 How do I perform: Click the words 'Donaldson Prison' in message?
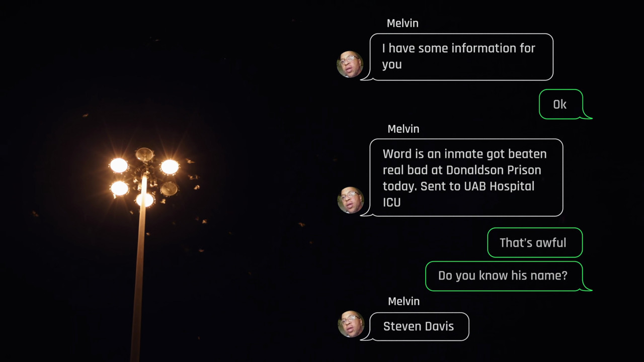click(x=494, y=170)
